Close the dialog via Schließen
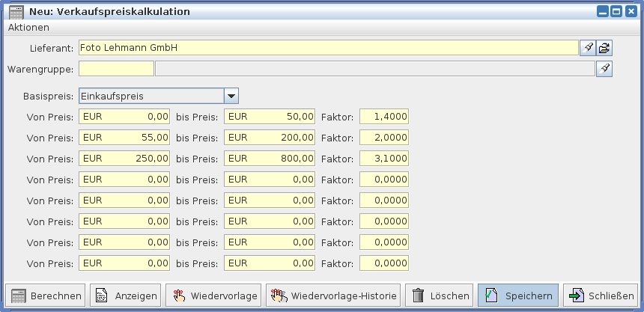This screenshot has height=312, width=644. [x=601, y=296]
